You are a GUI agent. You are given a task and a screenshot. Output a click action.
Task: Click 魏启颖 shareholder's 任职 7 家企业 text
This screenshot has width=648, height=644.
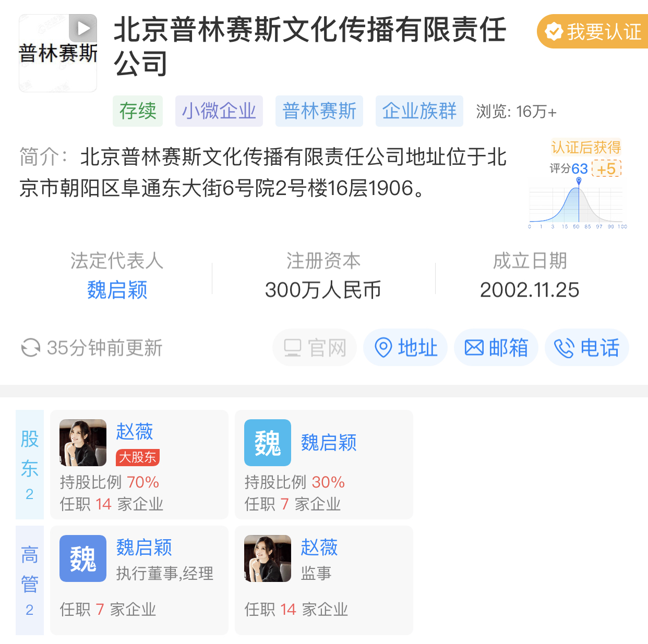[293, 504]
